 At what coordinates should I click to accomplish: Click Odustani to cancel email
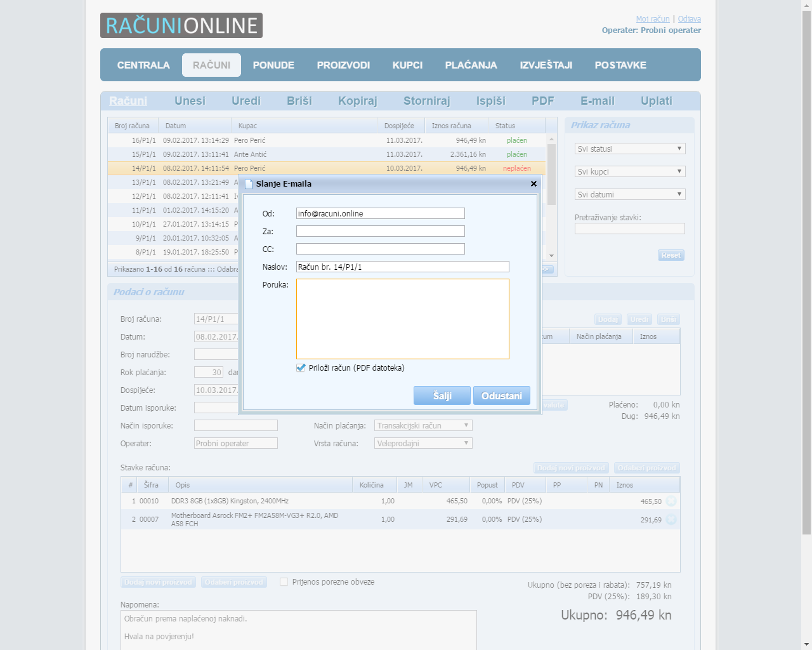tap(501, 395)
